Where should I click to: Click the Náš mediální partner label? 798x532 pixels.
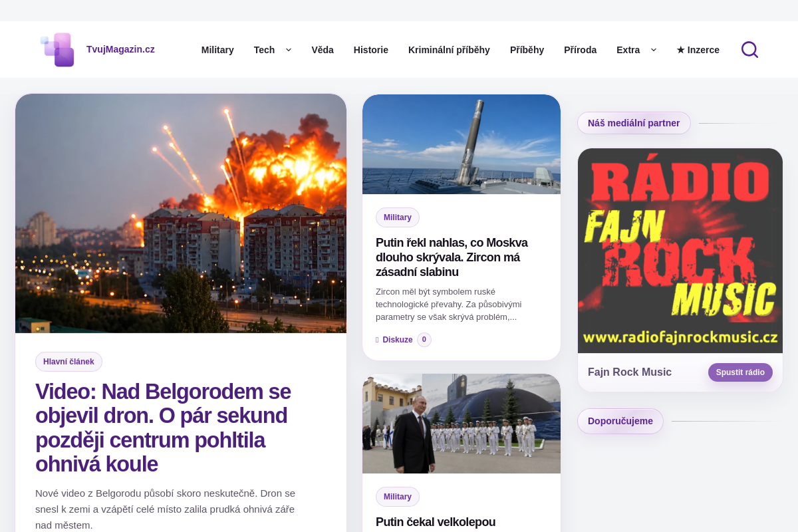coord(634,123)
